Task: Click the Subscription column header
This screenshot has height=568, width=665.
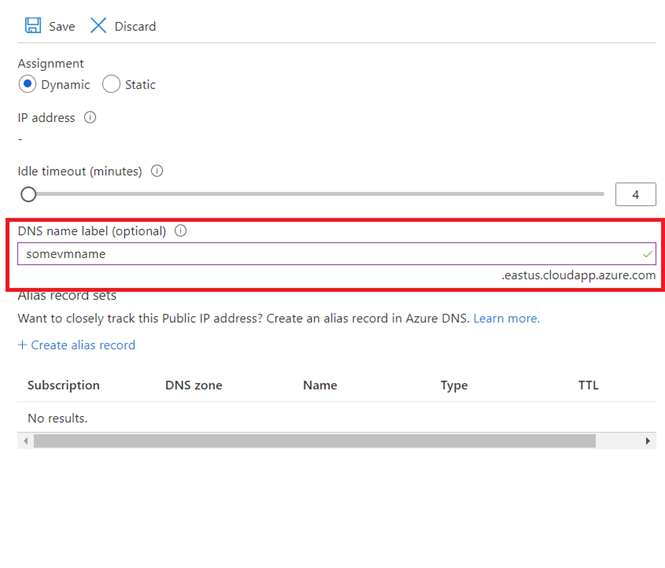Action: click(64, 385)
